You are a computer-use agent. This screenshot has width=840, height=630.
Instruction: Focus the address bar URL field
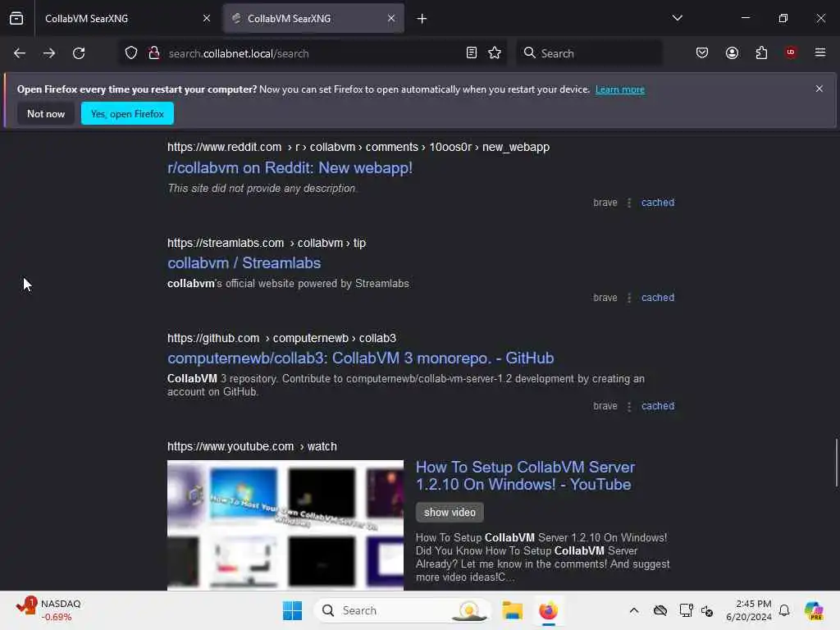coord(311,53)
